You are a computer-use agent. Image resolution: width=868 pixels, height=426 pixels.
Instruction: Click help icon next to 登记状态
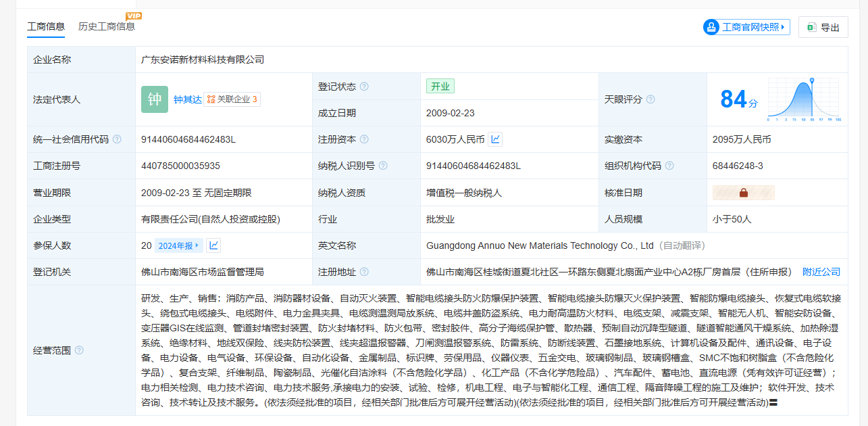pyautogui.click(x=364, y=87)
